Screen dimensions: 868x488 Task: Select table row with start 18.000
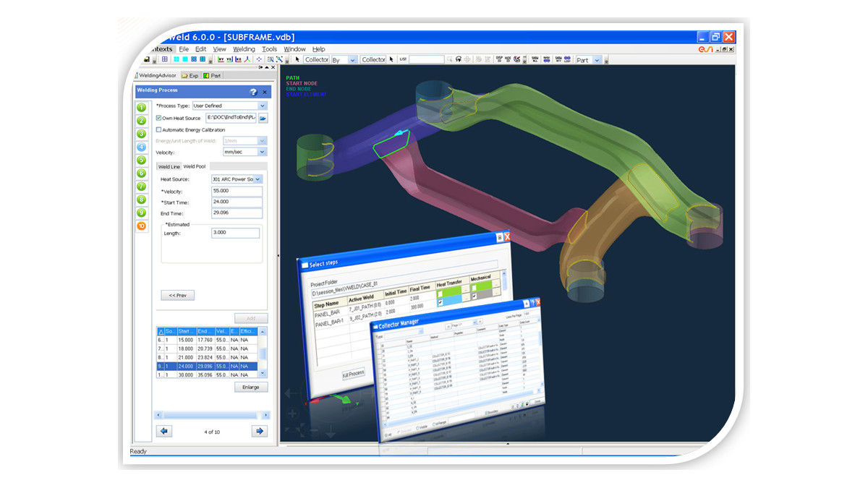(x=208, y=348)
